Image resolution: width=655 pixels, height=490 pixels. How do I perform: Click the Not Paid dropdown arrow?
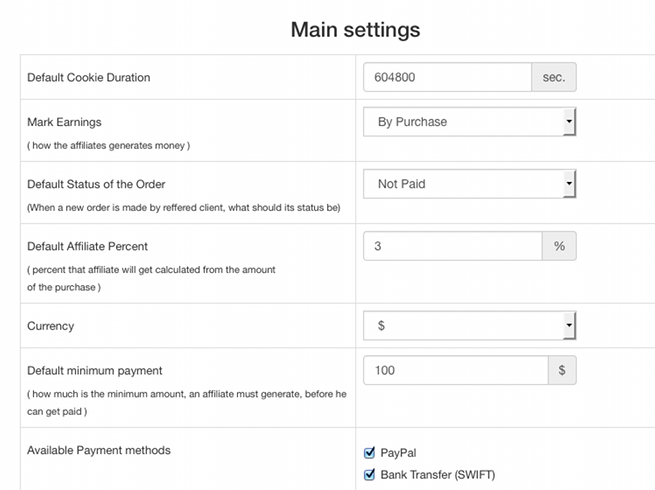(x=569, y=184)
